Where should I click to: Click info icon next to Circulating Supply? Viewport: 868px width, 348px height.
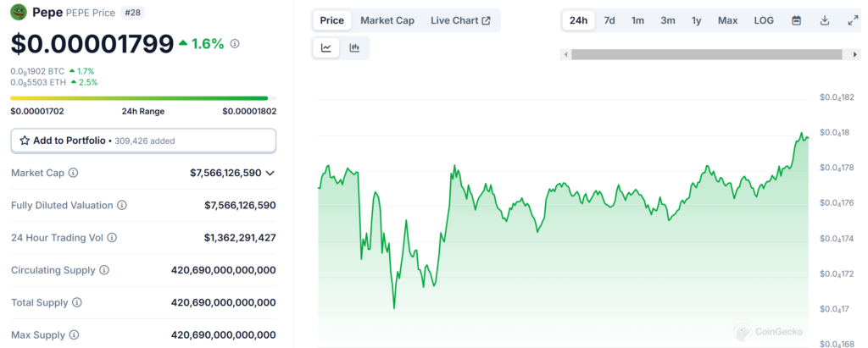click(x=104, y=270)
